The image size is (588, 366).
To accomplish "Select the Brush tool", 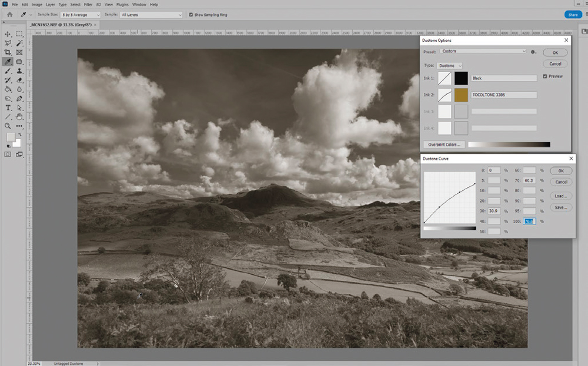I will [8, 71].
